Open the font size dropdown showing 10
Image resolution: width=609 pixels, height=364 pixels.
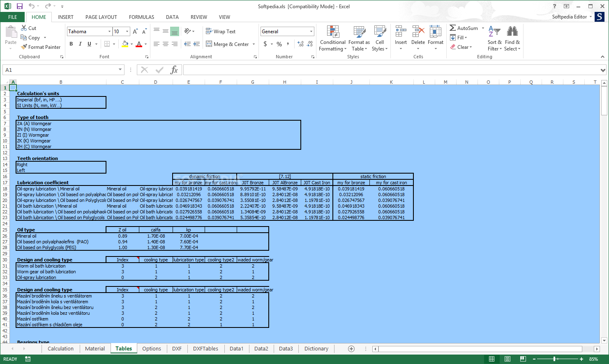tap(127, 31)
